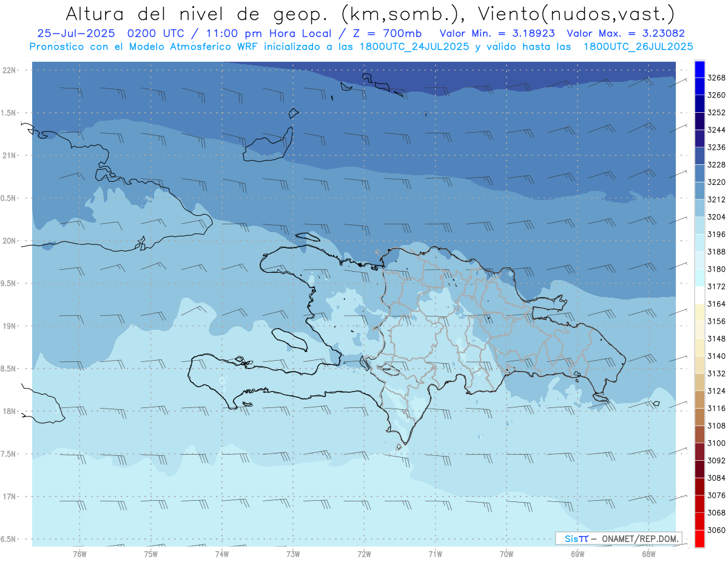
Task: Pick the red segment below 3060
Action: (699, 538)
